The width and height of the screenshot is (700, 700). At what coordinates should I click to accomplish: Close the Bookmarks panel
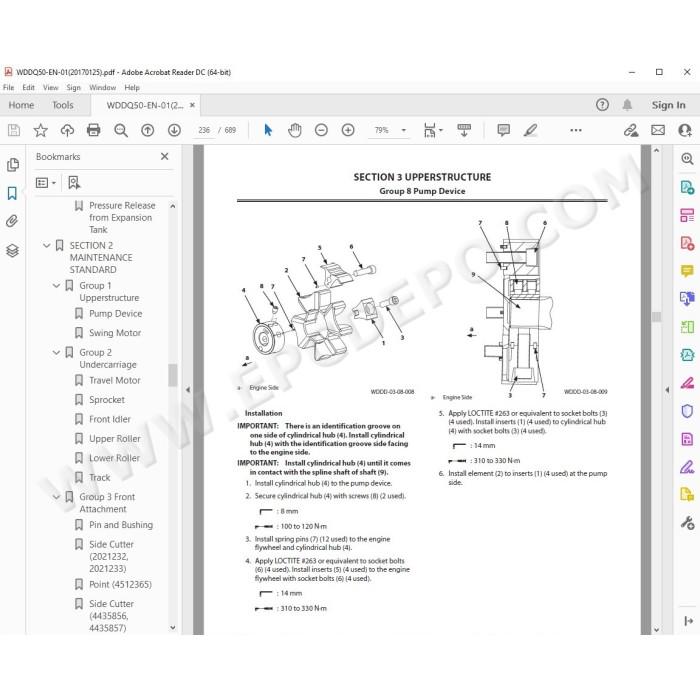165,156
